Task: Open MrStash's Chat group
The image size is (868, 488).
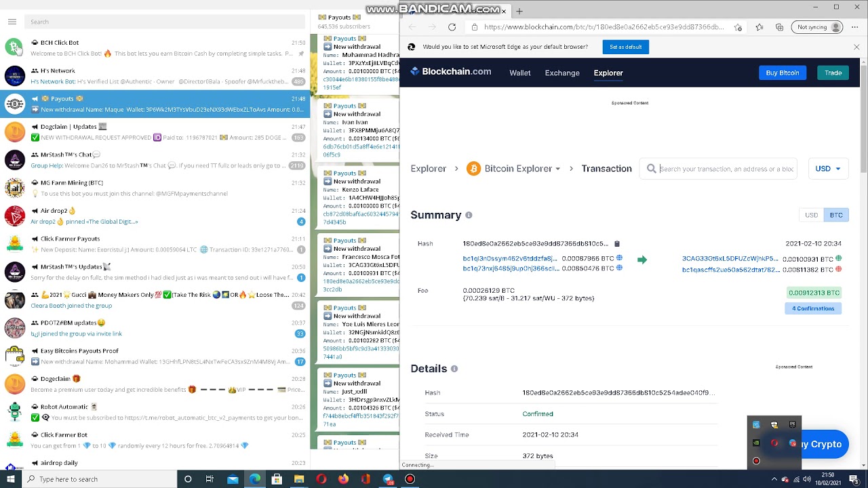Action: [x=155, y=160]
